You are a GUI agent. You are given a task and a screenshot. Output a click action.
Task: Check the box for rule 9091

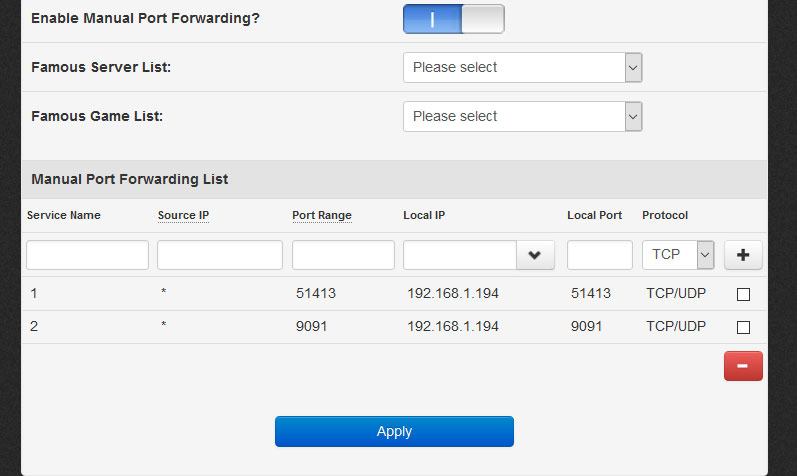(743, 327)
